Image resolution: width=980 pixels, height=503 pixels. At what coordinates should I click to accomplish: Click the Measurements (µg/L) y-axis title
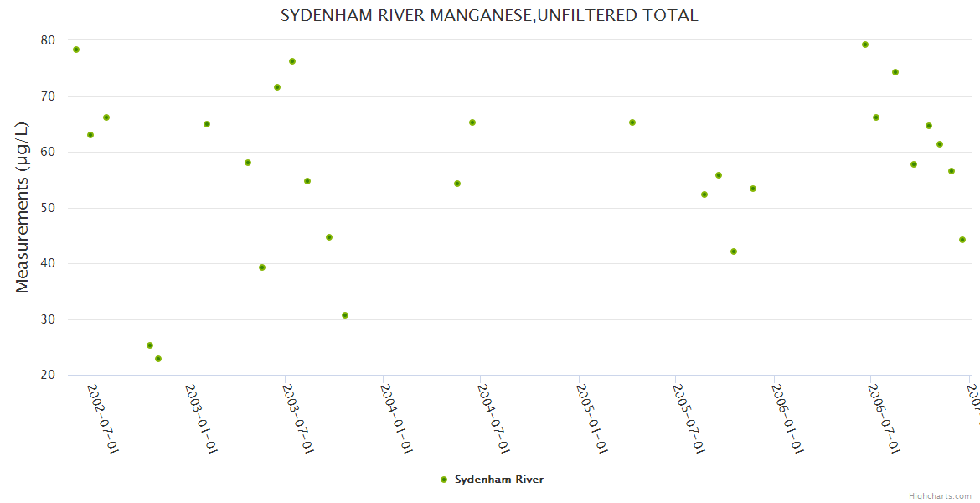(23, 207)
